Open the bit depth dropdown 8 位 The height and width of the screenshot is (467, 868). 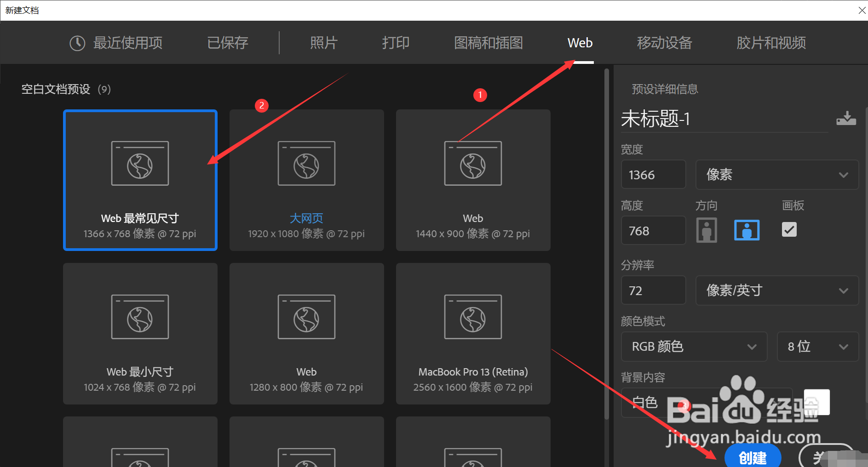[x=817, y=347]
